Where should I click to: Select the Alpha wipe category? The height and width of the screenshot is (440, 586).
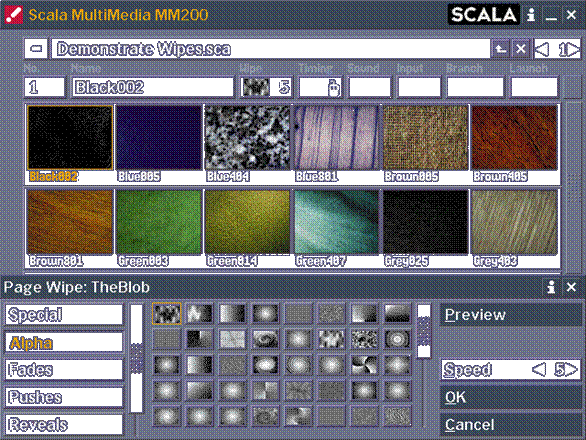[x=64, y=342]
